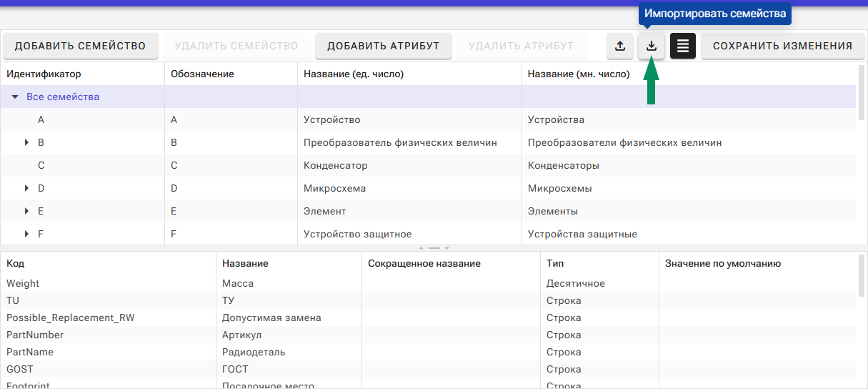The height and width of the screenshot is (389, 868).
Task: Click the Десятичное type cell
Action: coord(599,283)
